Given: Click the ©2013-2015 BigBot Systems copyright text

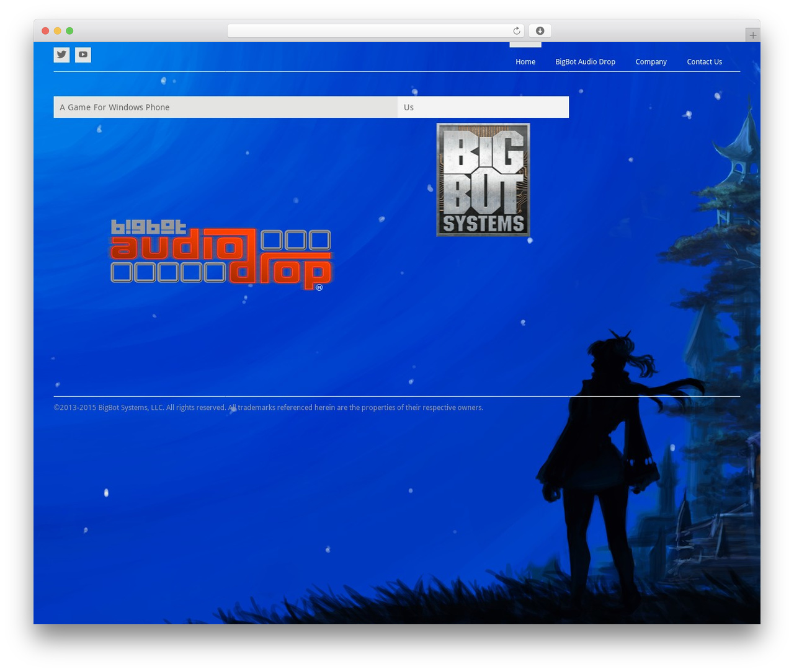Looking at the screenshot, I should [x=269, y=407].
